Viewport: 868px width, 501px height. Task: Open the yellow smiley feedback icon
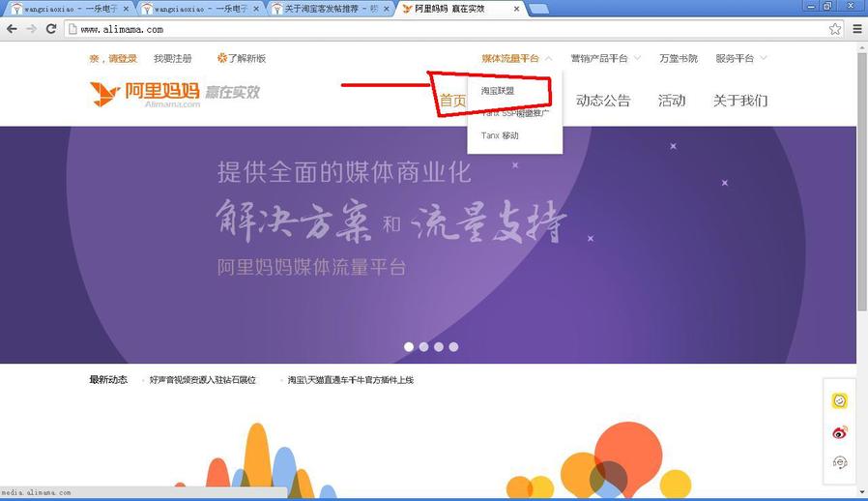tap(839, 400)
